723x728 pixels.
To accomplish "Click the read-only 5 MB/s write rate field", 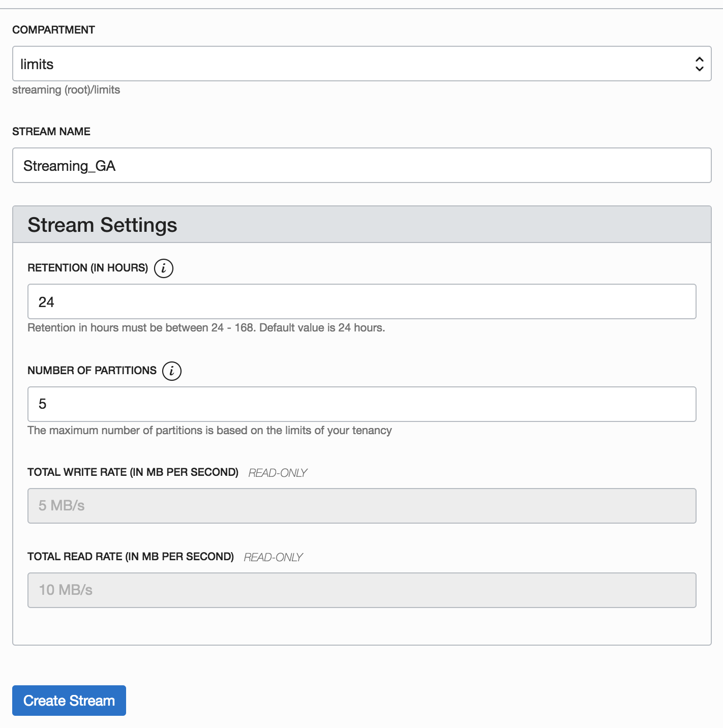I will (x=361, y=506).
